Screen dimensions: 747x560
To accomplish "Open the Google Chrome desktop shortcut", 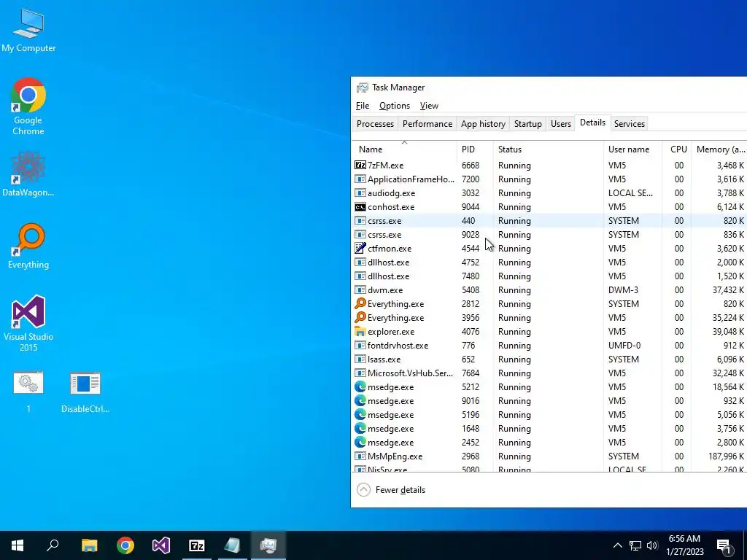I will 28,106.
